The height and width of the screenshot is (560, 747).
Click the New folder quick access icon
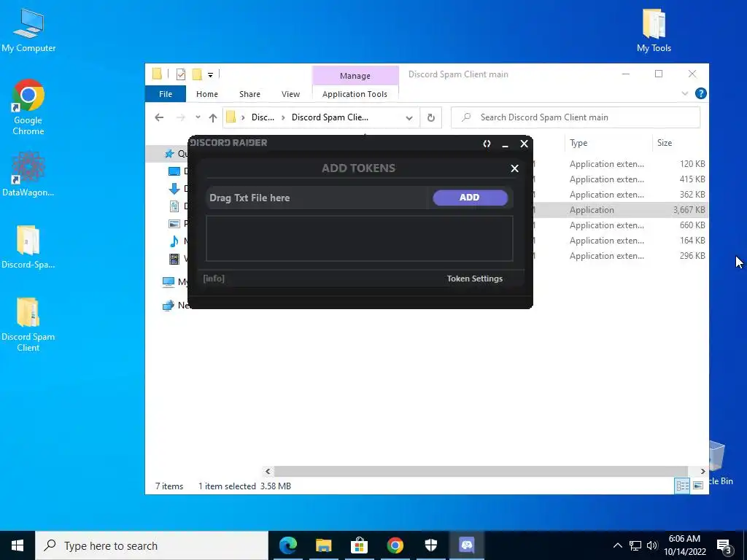click(197, 74)
